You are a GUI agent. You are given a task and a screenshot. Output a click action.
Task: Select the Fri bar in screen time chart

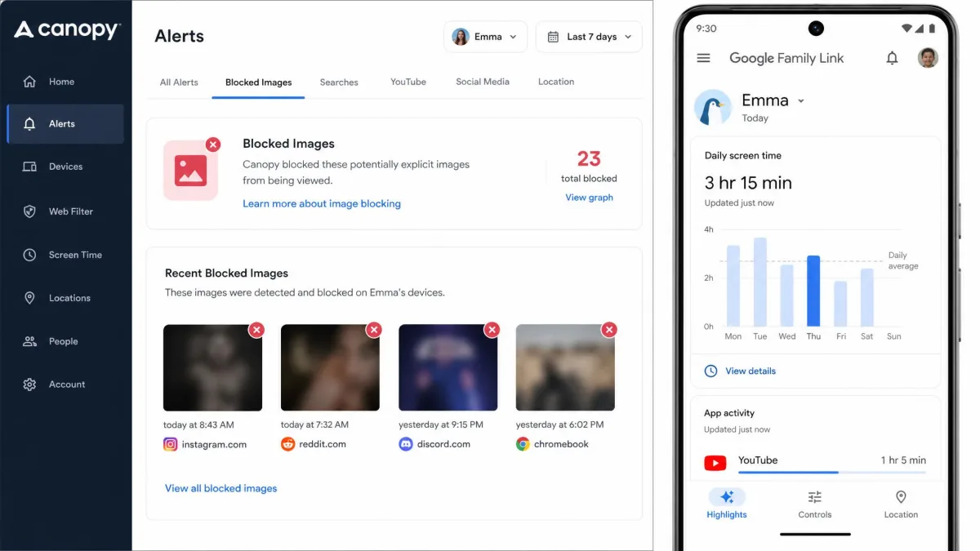(840, 304)
